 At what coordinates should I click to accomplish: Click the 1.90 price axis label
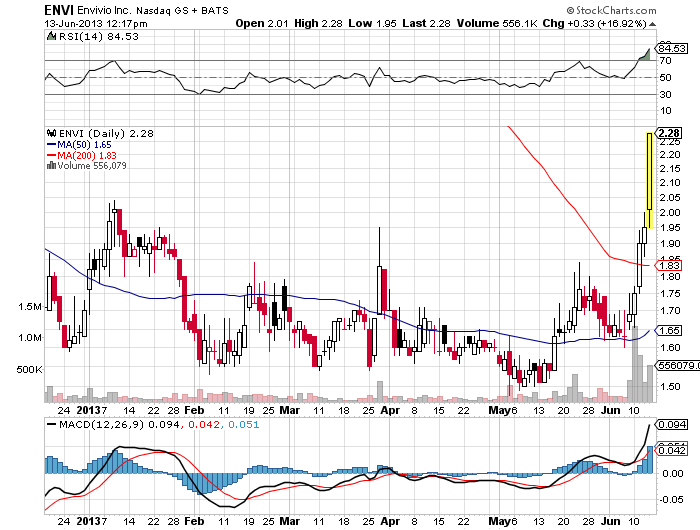coord(670,244)
